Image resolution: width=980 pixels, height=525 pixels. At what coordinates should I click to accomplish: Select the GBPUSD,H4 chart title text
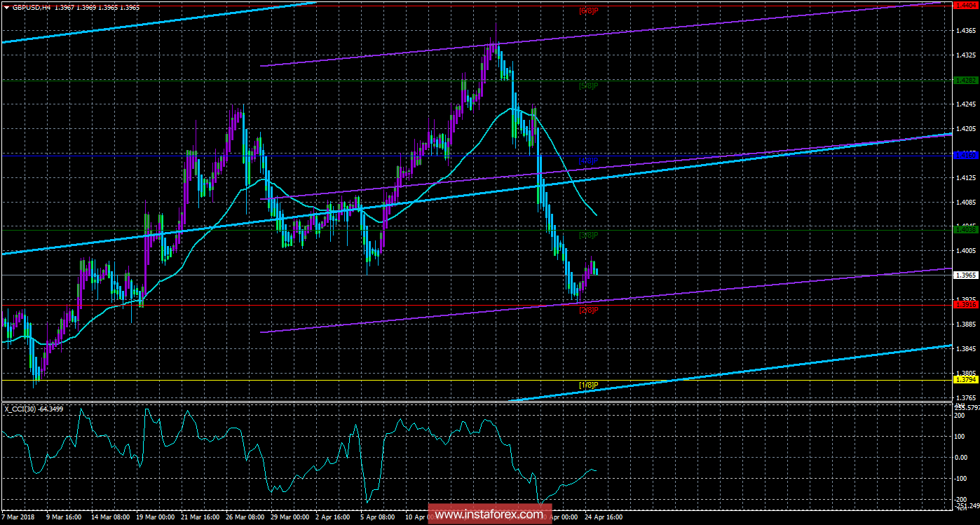(x=30, y=6)
